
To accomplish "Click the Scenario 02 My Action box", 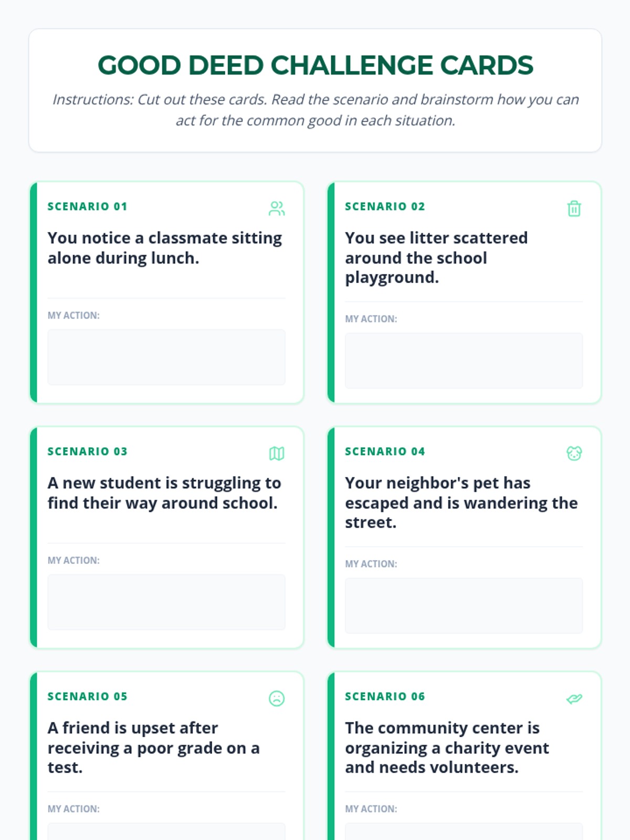I will (464, 361).
